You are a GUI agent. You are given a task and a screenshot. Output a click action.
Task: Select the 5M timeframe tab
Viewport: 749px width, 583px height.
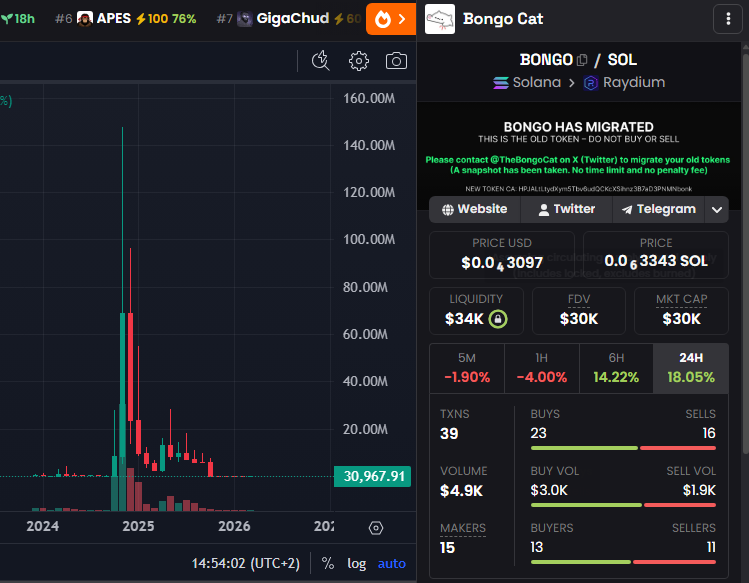click(x=467, y=368)
